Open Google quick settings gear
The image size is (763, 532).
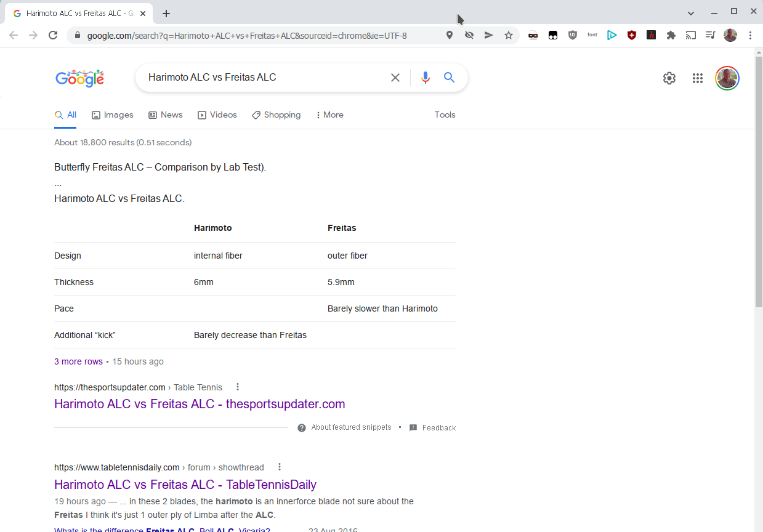point(669,78)
